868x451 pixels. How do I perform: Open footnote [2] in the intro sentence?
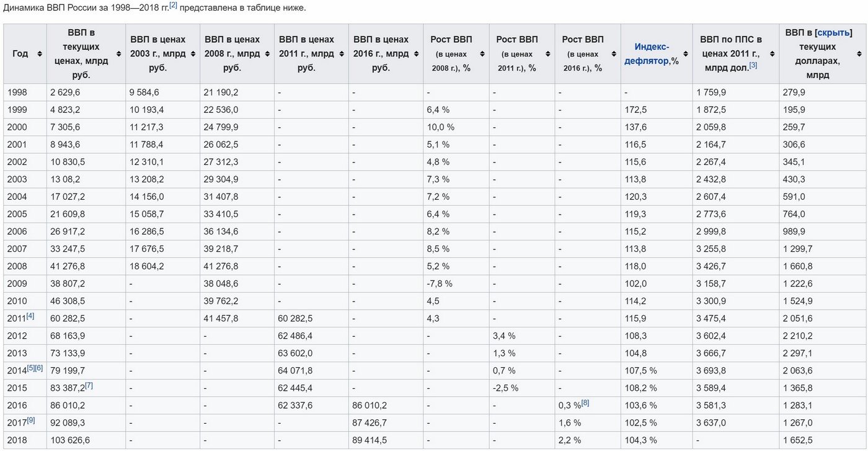pyautogui.click(x=174, y=6)
